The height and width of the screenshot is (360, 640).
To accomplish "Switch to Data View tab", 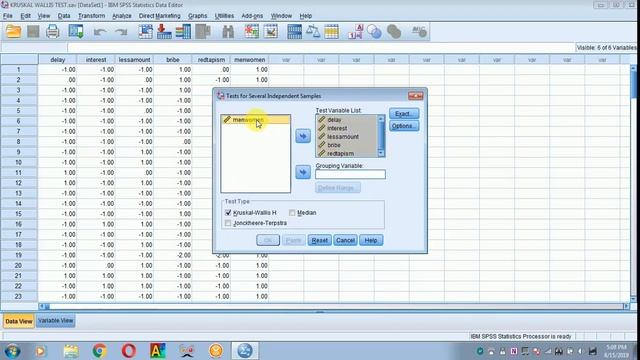I will coord(18,321).
